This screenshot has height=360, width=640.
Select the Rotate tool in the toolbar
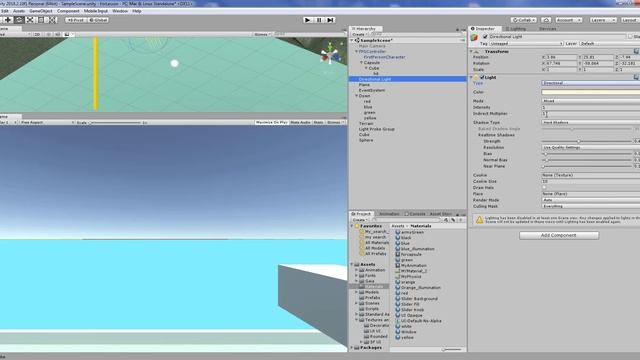[x=19, y=20]
